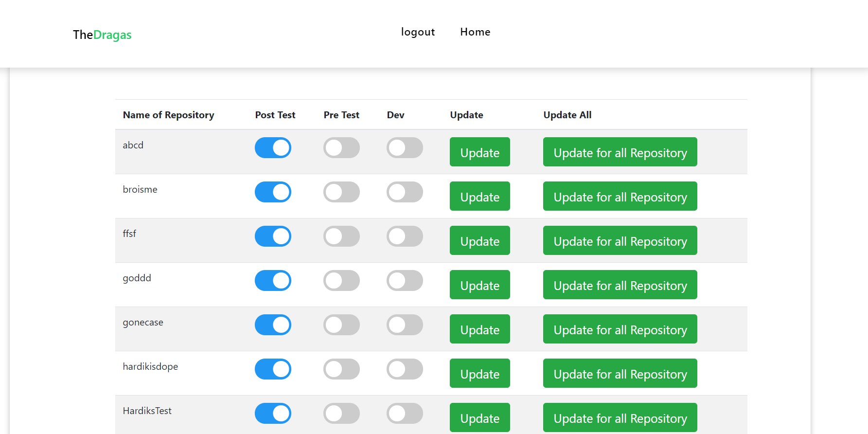The image size is (868, 434).
Task: Click Update button in goddd row
Action: click(480, 285)
